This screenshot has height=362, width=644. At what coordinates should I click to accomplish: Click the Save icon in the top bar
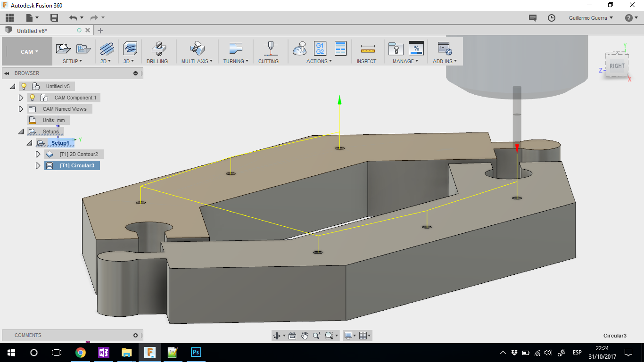54,18
